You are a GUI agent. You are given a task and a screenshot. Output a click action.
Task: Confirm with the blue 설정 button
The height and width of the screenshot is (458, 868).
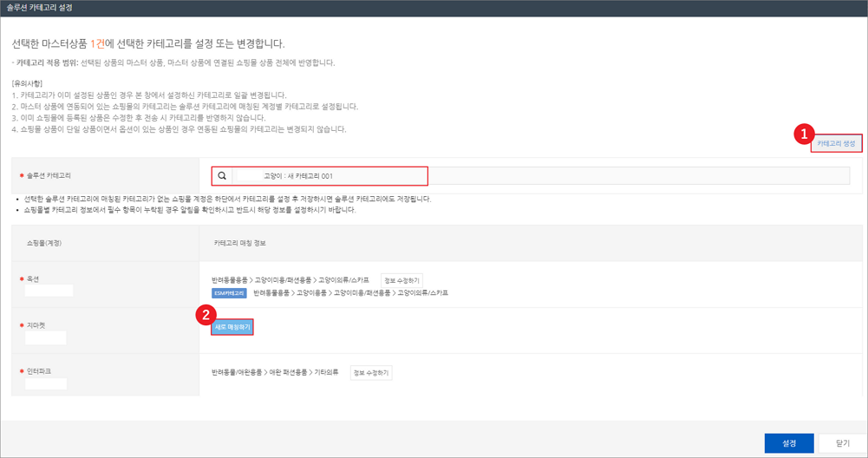pos(789,443)
